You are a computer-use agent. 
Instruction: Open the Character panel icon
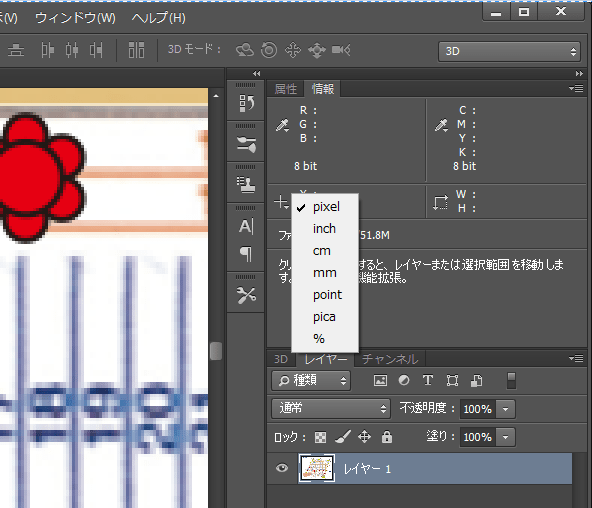point(246,226)
